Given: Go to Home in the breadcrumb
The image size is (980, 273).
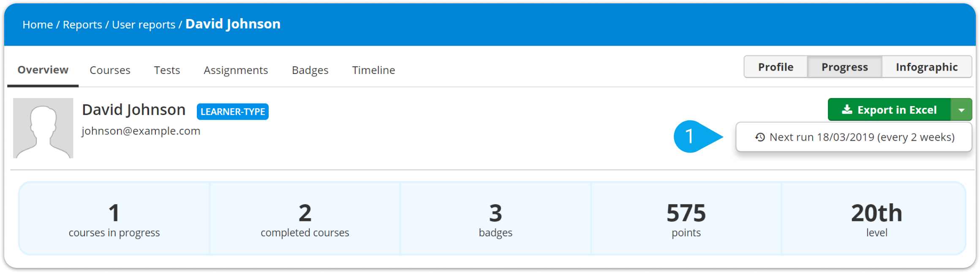Looking at the screenshot, I should [x=38, y=25].
